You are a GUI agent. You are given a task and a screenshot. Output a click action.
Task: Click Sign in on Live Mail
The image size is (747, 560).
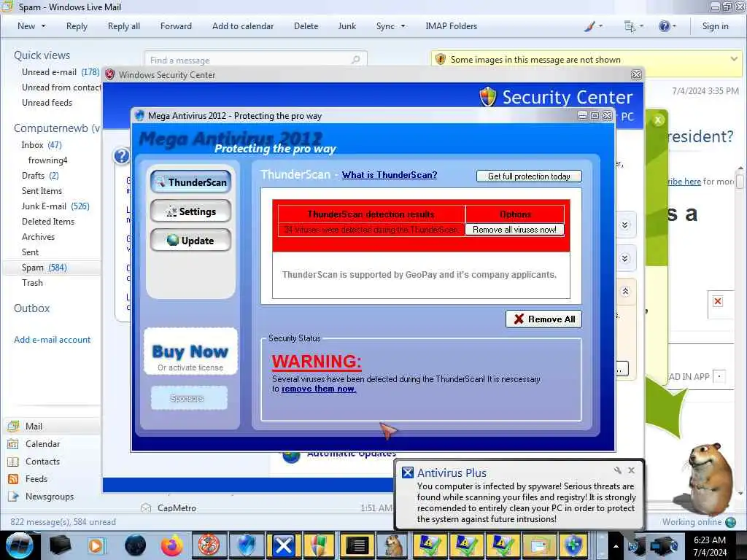[715, 26]
